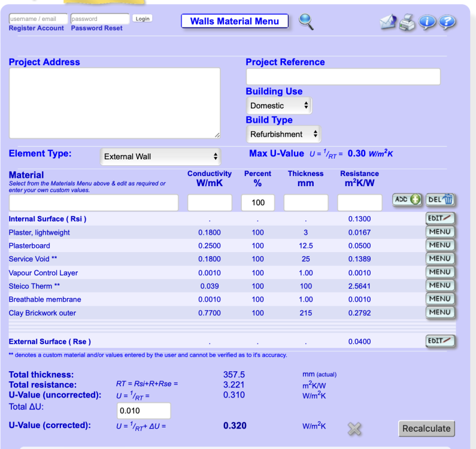Image resolution: width=476 pixels, height=449 pixels.
Task: Click the Password Reset link
Action: pyautogui.click(x=96, y=28)
